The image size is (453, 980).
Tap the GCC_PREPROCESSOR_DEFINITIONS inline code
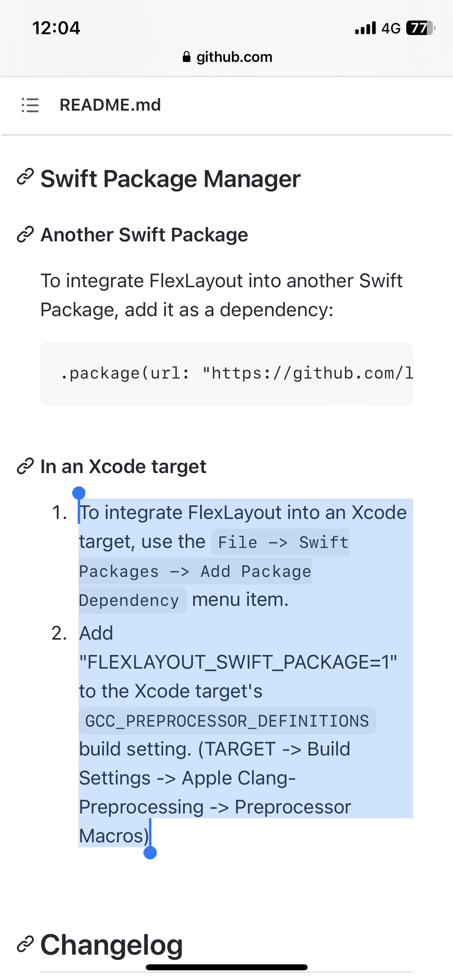pyautogui.click(x=227, y=720)
